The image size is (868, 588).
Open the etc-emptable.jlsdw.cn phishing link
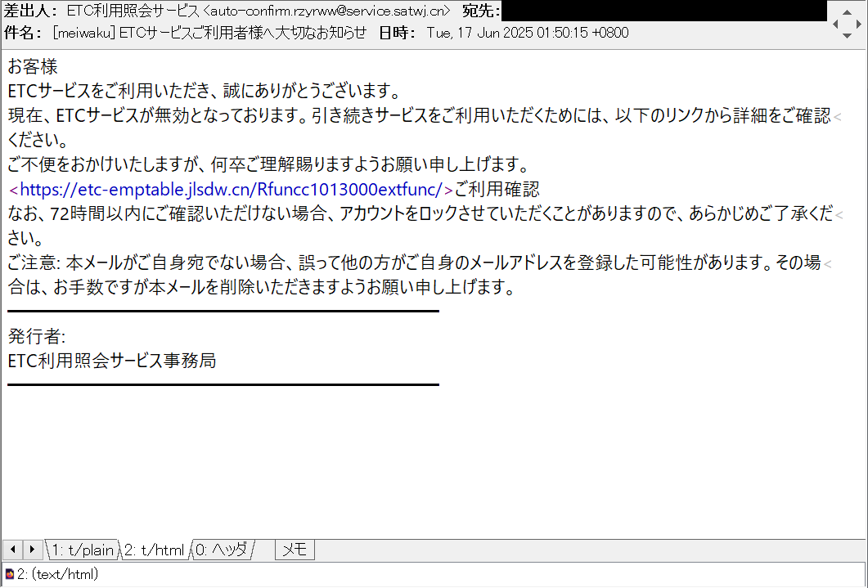click(232, 189)
